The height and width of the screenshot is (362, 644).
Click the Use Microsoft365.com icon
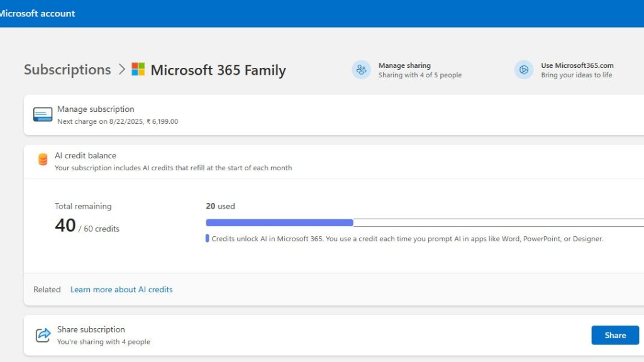(524, 70)
